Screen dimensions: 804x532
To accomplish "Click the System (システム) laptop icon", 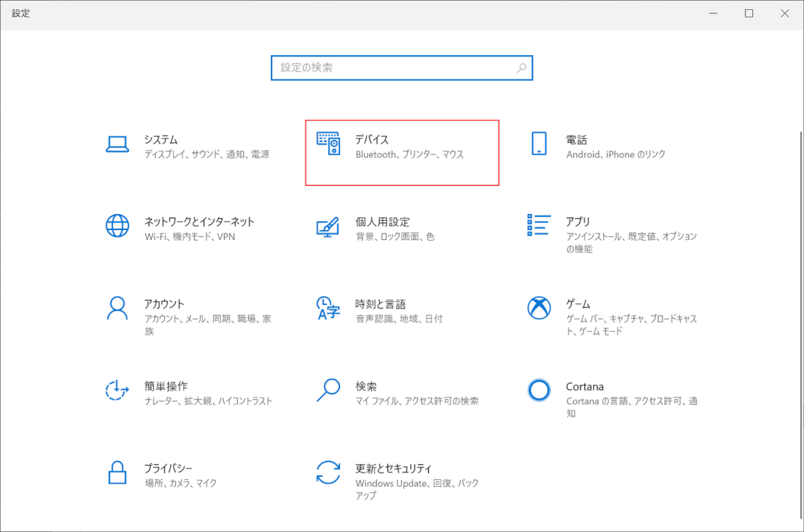I will [x=117, y=144].
